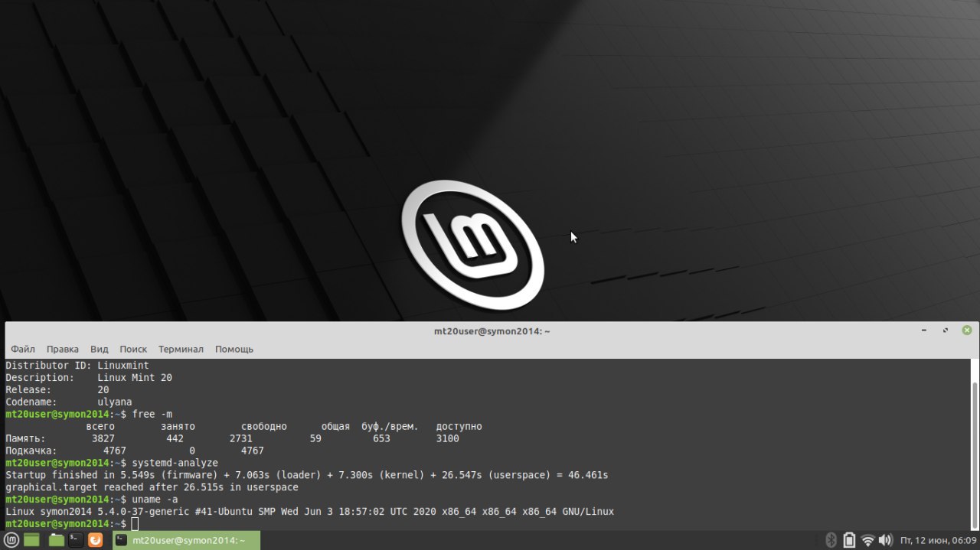Click the 'uname -a' command text
This screenshot has width=980, height=550.
pyautogui.click(x=155, y=500)
